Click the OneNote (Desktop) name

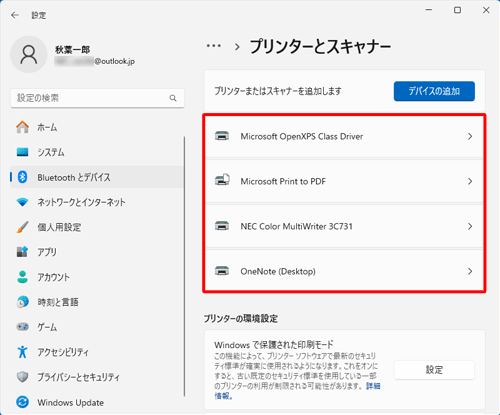(278, 271)
